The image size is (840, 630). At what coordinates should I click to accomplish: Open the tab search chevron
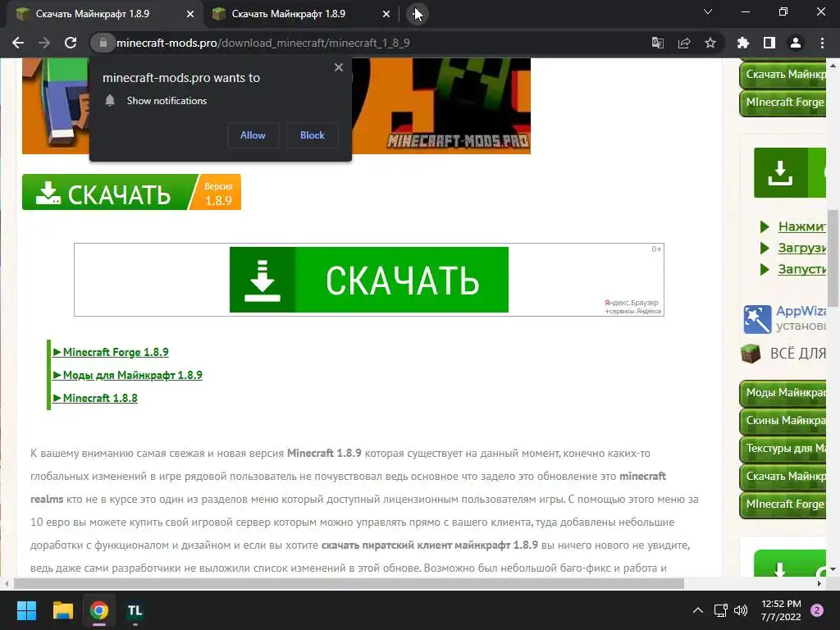(x=708, y=11)
